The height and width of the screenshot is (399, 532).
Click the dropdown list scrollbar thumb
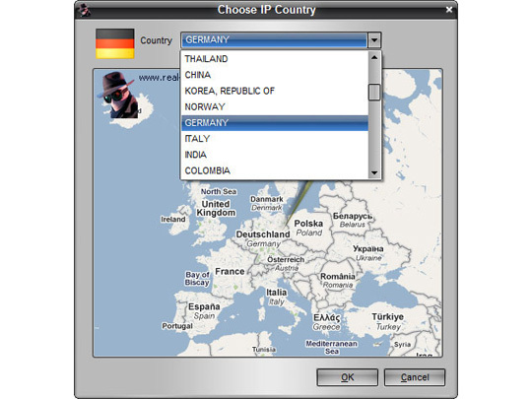pos(374,92)
